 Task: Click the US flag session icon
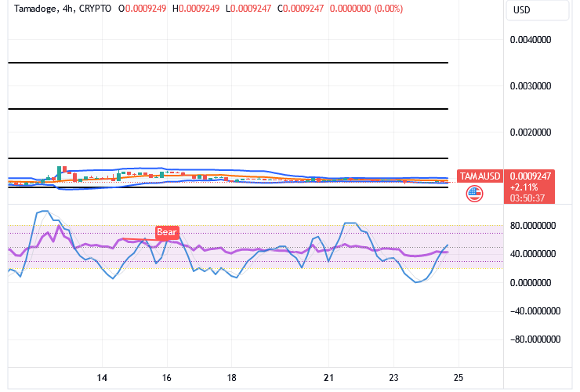474,193
